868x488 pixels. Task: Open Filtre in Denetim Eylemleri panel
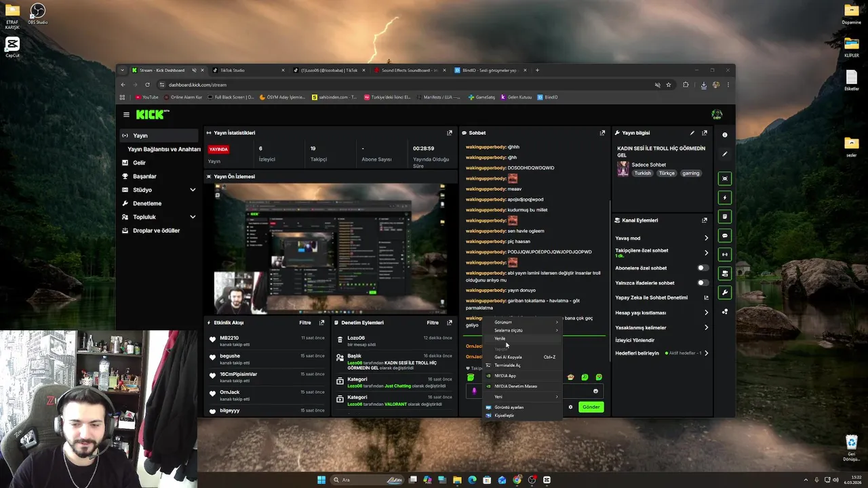click(x=433, y=323)
